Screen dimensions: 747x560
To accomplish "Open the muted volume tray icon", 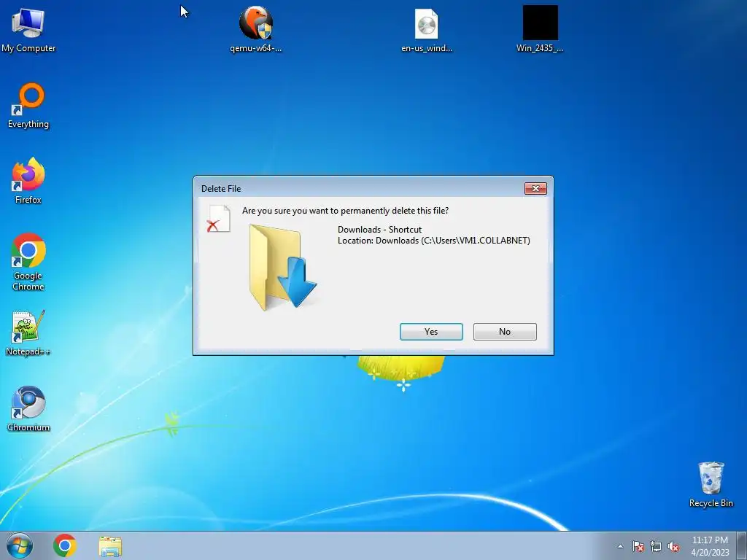I will (673, 547).
